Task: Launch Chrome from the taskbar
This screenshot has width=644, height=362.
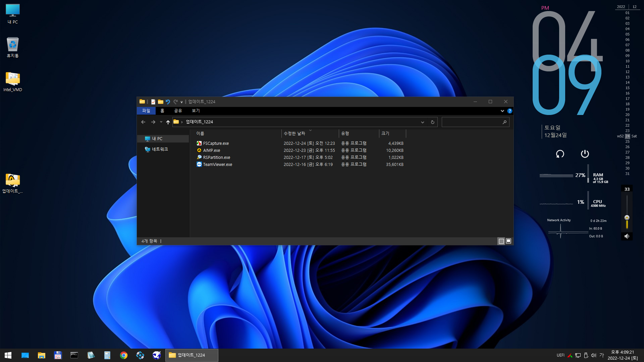Action: (124, 355)
